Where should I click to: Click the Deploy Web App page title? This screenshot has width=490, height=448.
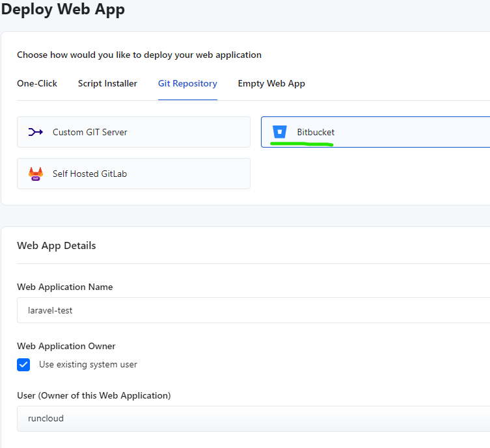pyautogui.click(x=63, y=10)
